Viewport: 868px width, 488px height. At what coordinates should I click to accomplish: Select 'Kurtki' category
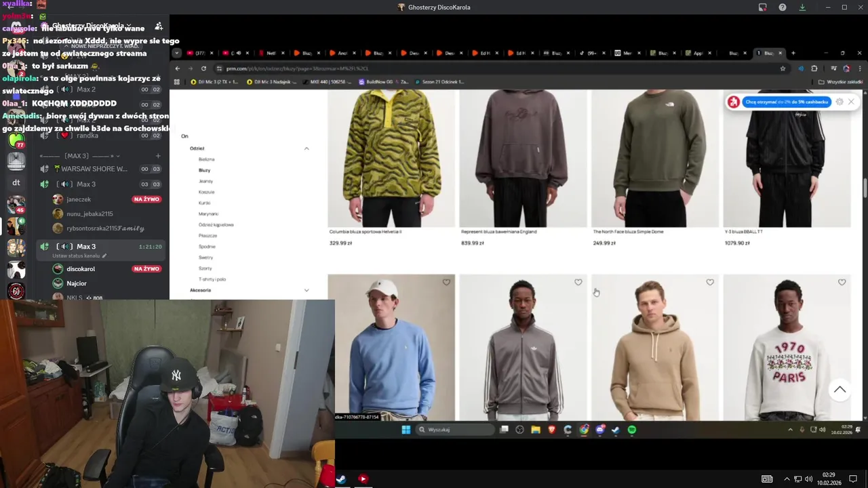204,203
